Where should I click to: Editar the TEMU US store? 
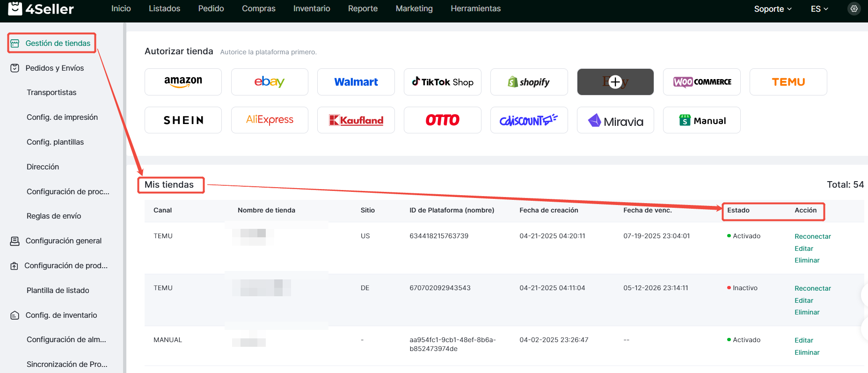point(804,249)
